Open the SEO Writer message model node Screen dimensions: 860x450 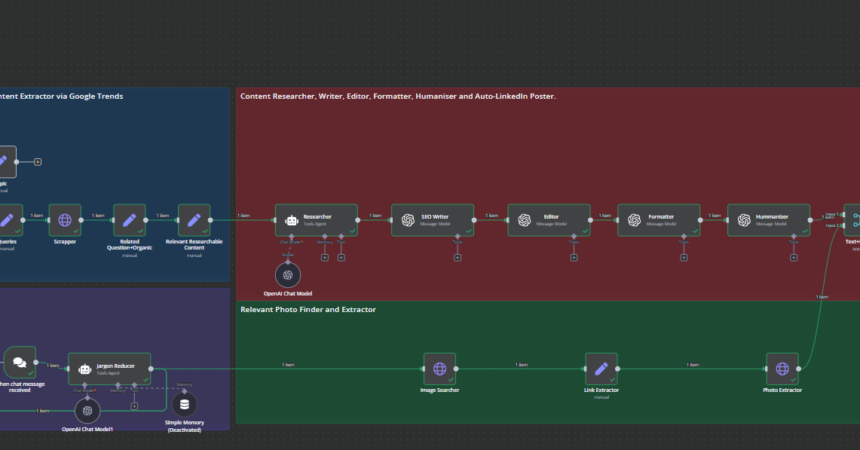(433, 220)
